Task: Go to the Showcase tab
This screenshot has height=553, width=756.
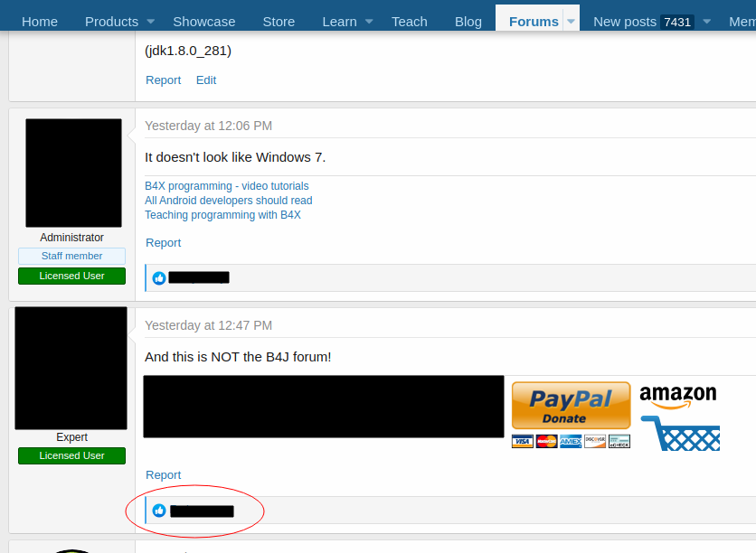Action: click(x=204, y=22)
